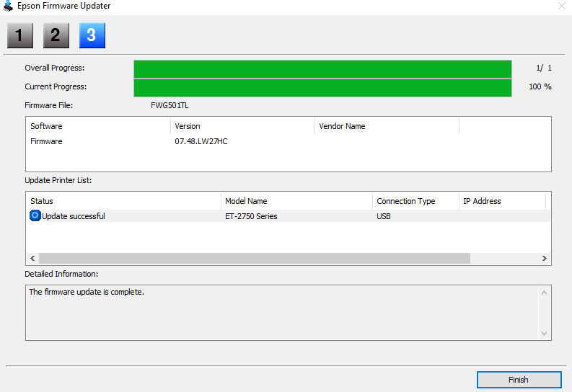
Task: Click the step 1 indicator icon
Action: pos(20,35)
